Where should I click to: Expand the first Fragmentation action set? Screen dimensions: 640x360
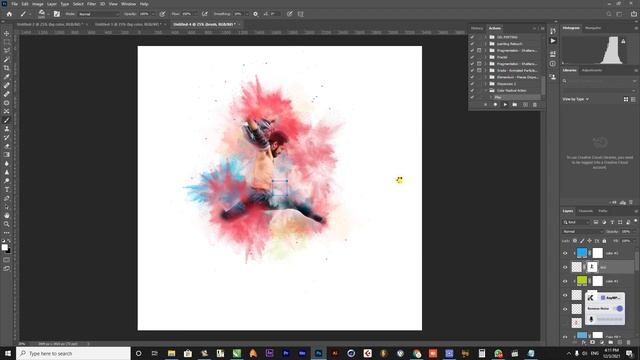(486, 51)
